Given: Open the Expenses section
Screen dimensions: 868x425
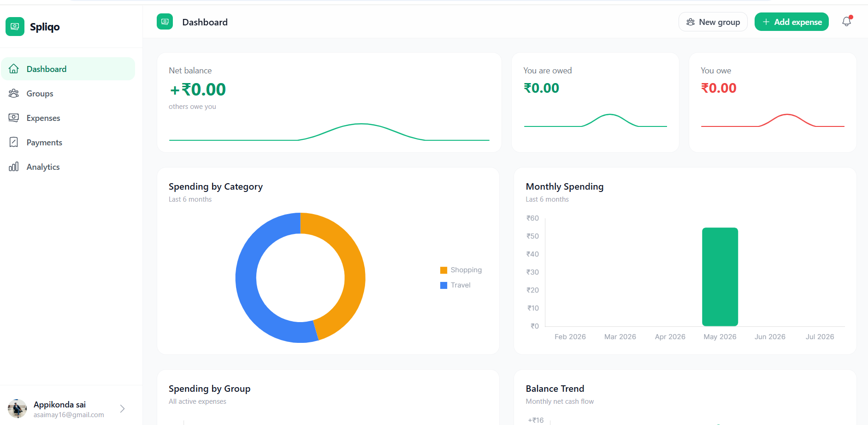Looking at the screenshot, I should [x=68, y=118].
